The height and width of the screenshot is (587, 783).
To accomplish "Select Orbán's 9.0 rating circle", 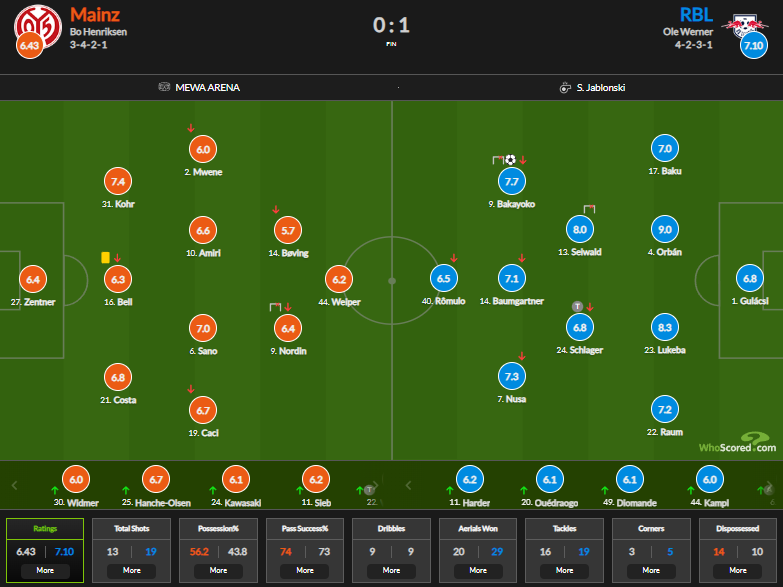I will coord(665,230).
